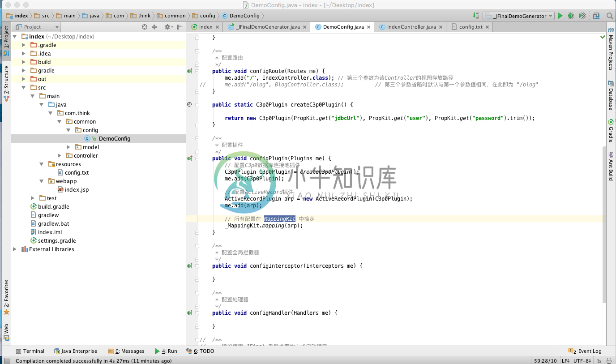The height and width of the screenshot is (364, 616).
Task: Expand External Libraries node
Action: pos(15,249)
